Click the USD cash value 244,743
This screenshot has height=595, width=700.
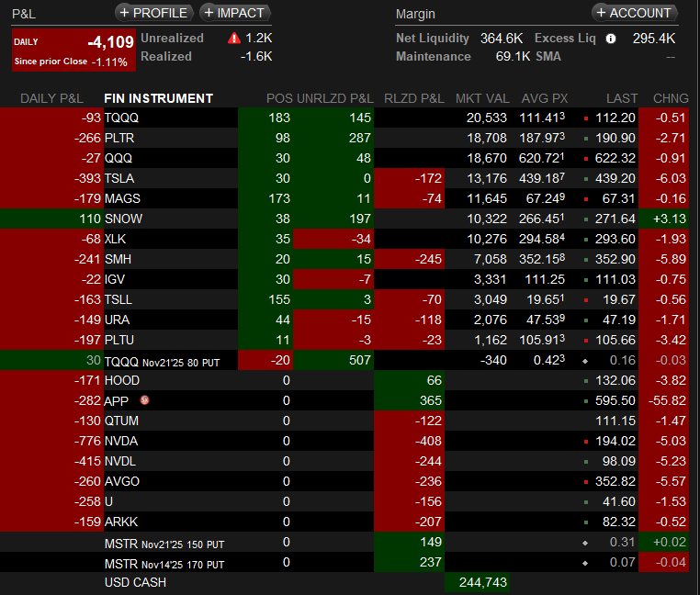pyautogui.click(x=483, y=582)
